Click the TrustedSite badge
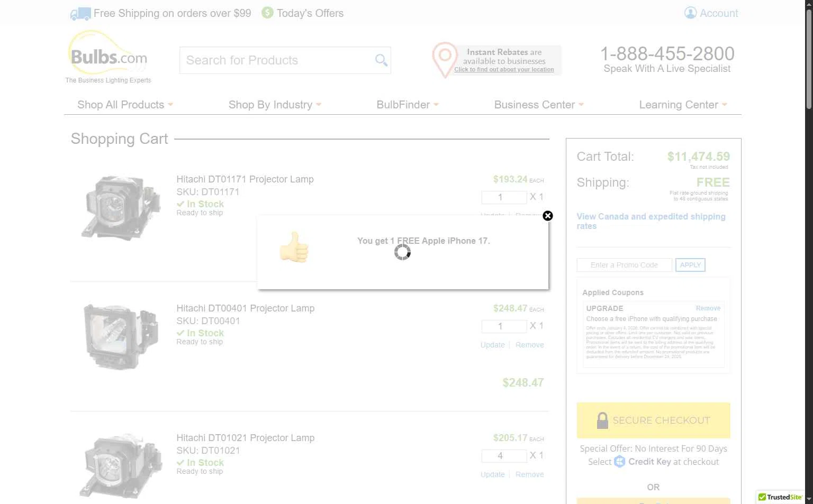813x504 pixels. point(780,497)
